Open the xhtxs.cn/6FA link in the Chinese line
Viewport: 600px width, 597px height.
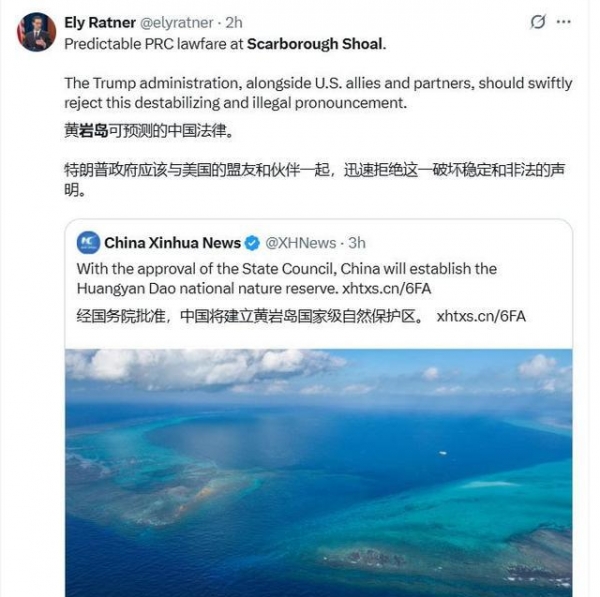tap(481, 316)
